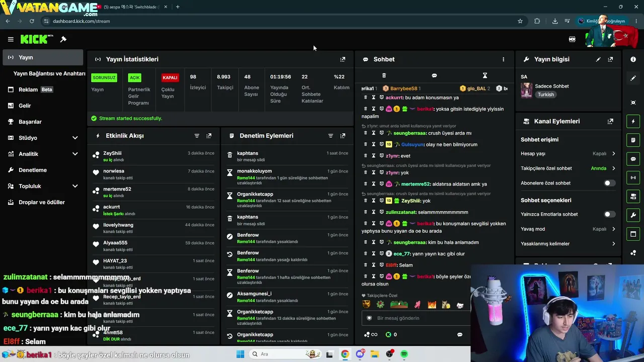Viewport: 644px width, 362px height.
Task: Open the hamburger menu beside the Kick logo
Action: click(x=11, y=39)
